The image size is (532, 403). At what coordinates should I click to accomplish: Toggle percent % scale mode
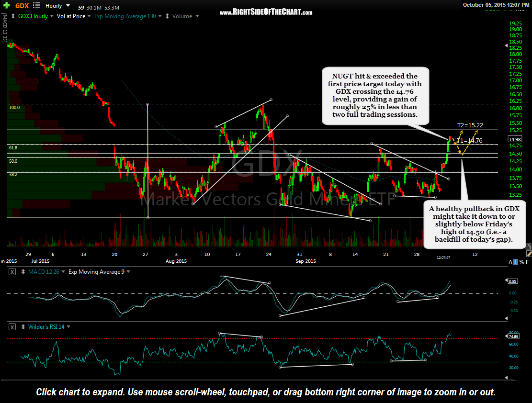coord(521,262)
